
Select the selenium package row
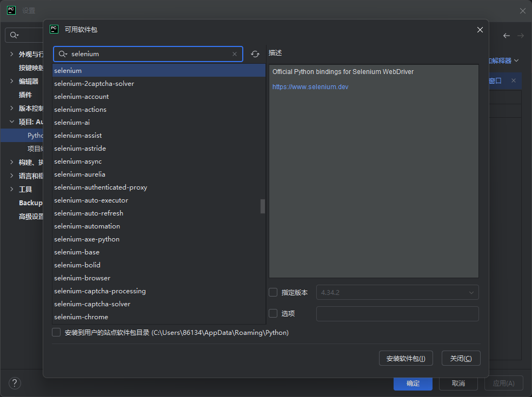coord(159,71)
